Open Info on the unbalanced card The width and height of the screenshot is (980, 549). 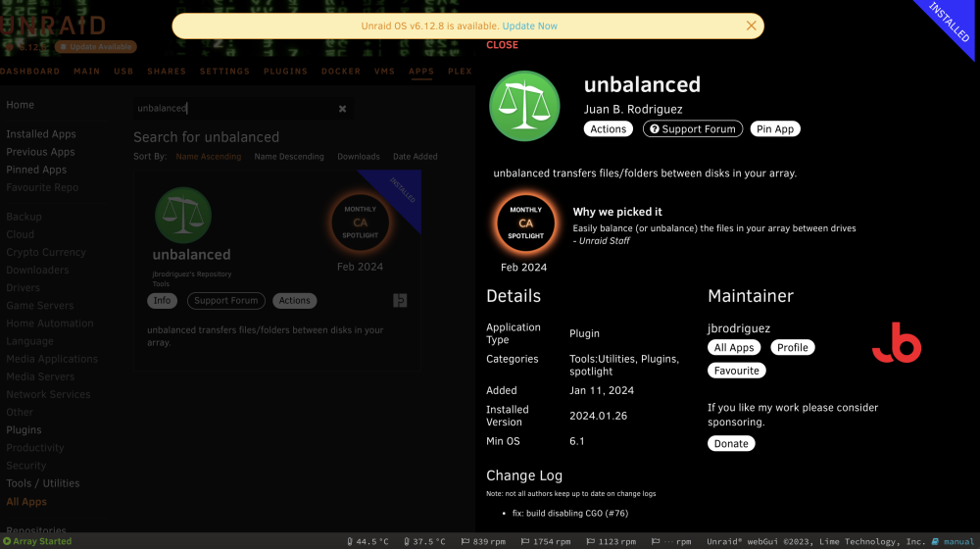pos(162,301)
